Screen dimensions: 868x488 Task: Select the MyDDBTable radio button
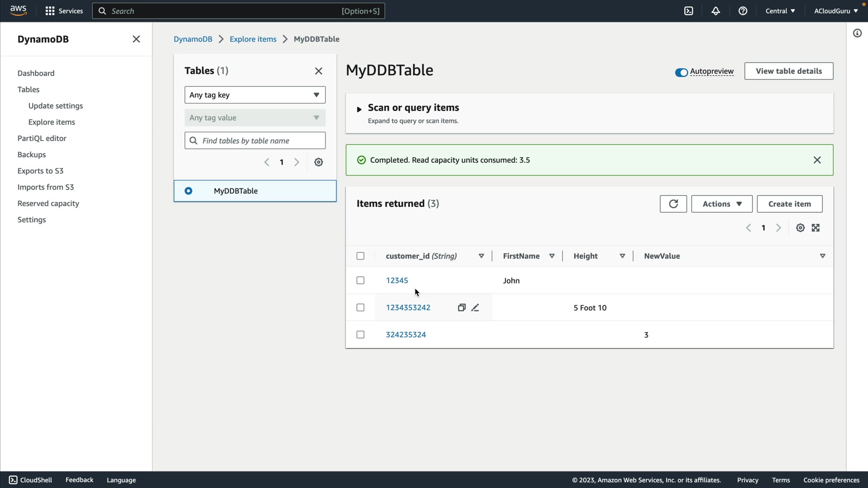point(189,191)
